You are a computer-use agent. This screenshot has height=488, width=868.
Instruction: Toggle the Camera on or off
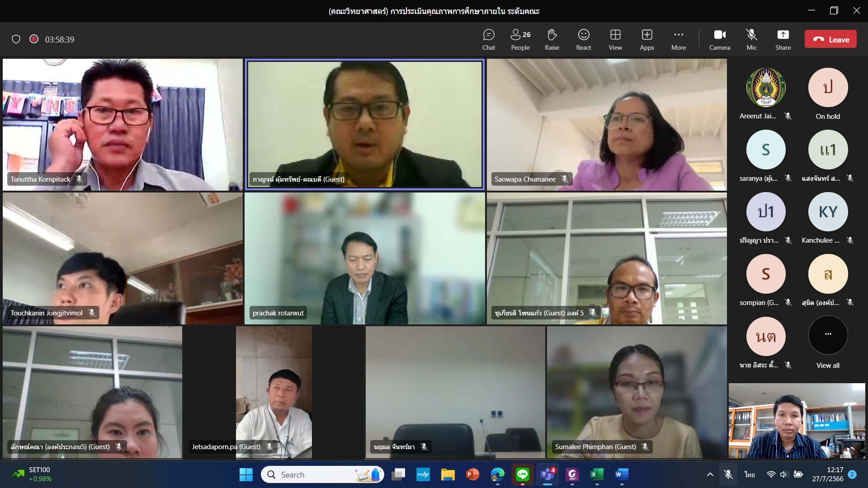[x=719, y=39]
